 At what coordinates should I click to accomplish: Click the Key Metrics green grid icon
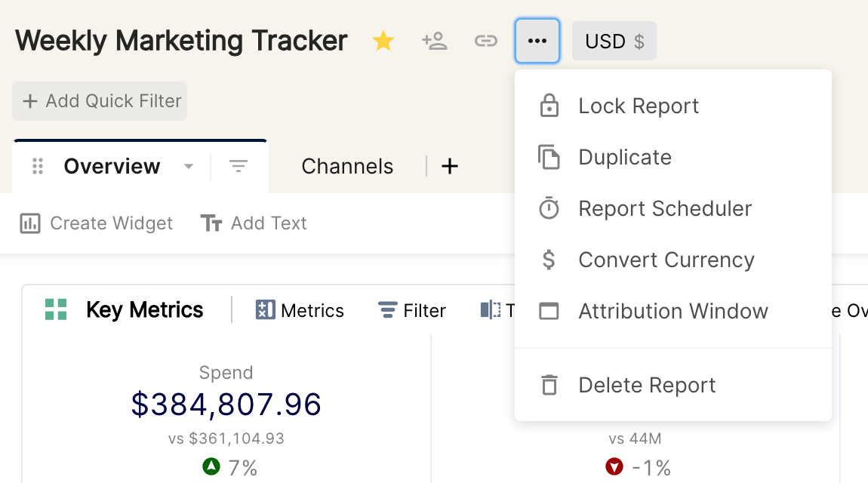click(x=56, y=310)
